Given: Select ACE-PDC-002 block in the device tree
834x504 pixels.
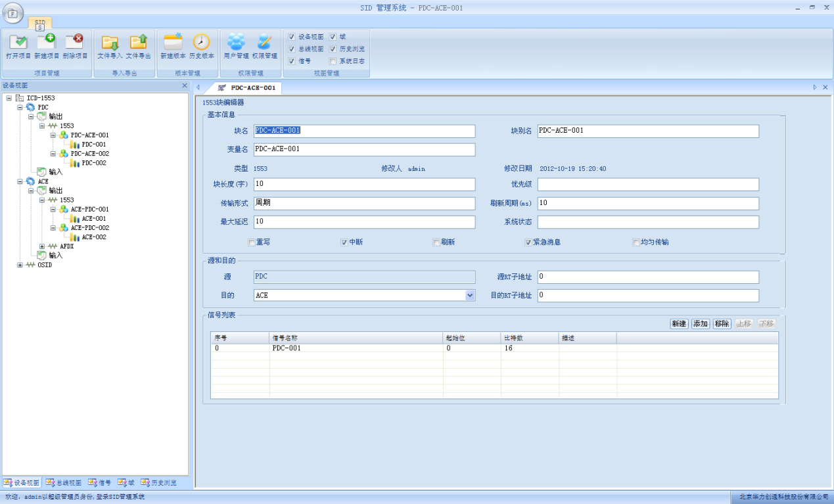Looking at the screenshot, I should tap(89, 228).
